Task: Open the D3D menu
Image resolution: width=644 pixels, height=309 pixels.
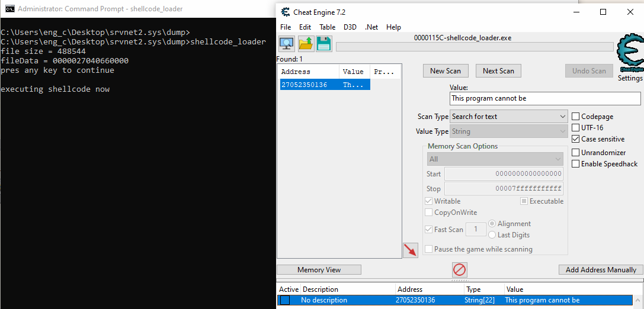Action: [x=350, y=27]
